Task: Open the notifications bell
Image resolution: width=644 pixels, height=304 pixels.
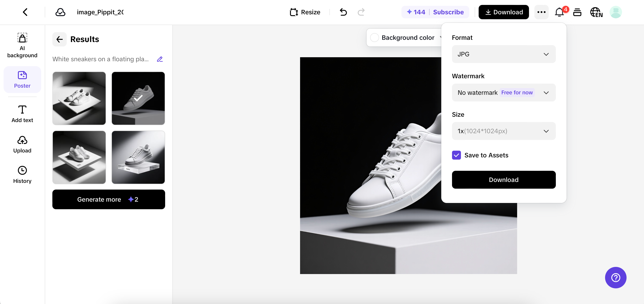Action: (x=559, y=12)
